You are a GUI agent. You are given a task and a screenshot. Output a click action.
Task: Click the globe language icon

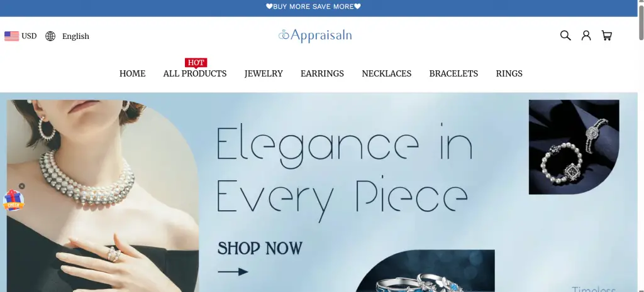coord(50,36)
